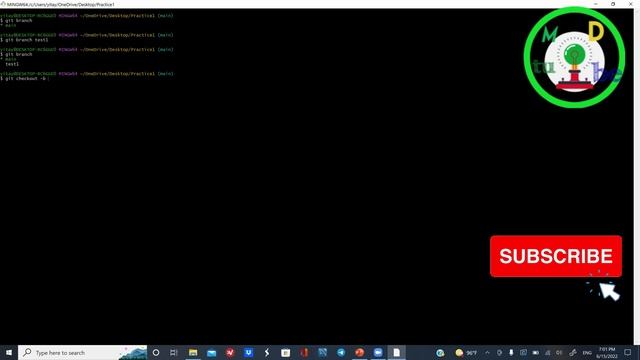
Task: Click the terminal's vertical scrollbar
Action: [x=636, y=177]
